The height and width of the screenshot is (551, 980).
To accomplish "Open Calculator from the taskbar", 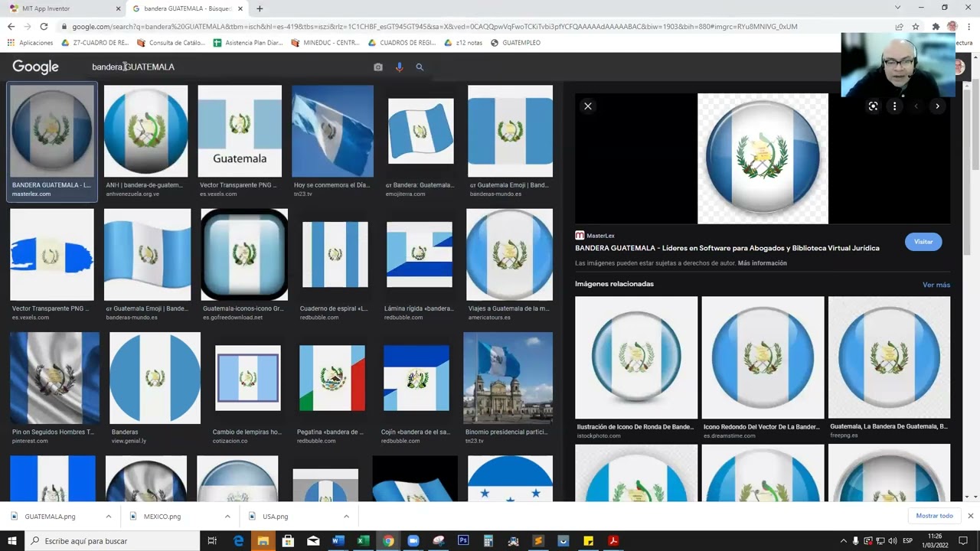I will coord(488,541).
